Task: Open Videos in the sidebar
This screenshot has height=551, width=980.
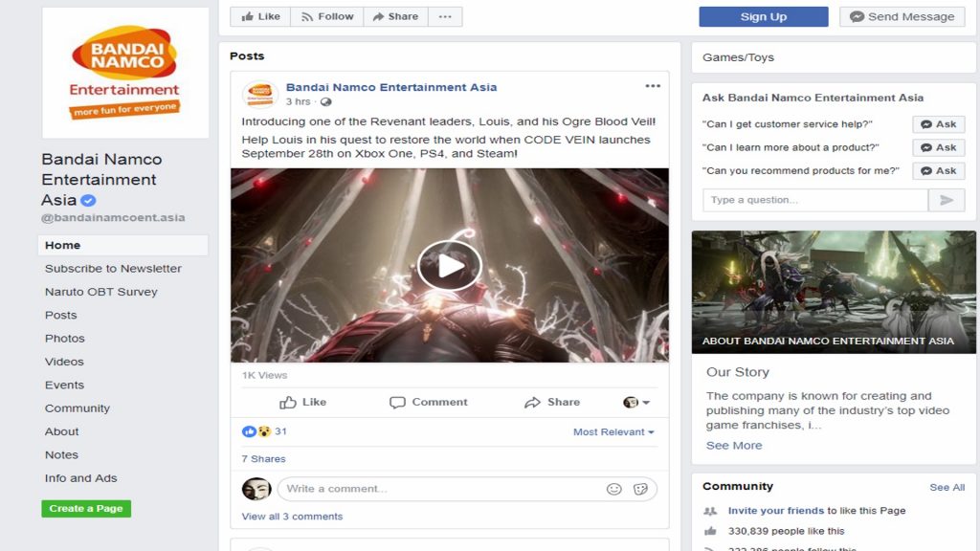Action: (x=64, y=362)
